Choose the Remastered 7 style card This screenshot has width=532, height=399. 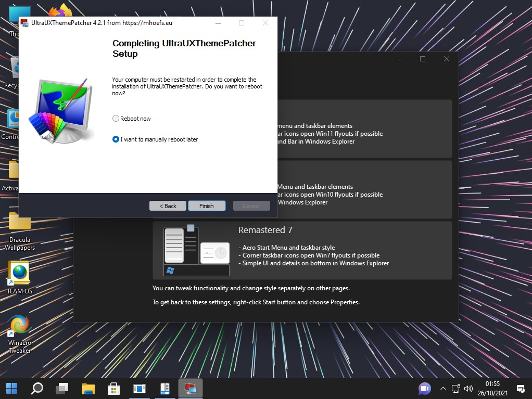302,251
